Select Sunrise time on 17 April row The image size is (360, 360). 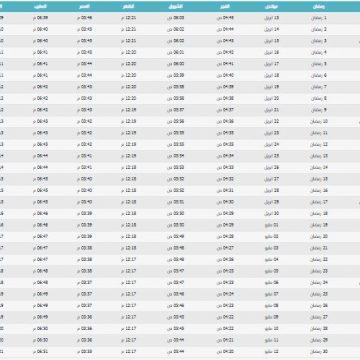pos(176,64)
